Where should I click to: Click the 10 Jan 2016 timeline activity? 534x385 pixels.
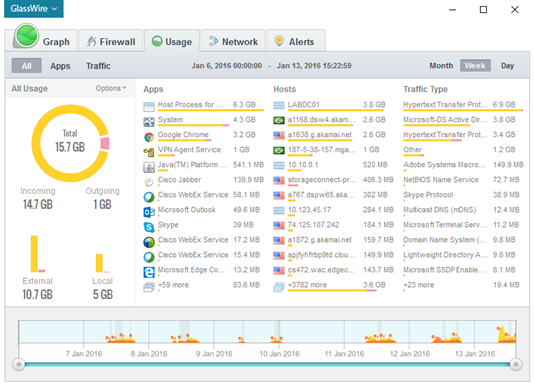(x=277, y=339)
